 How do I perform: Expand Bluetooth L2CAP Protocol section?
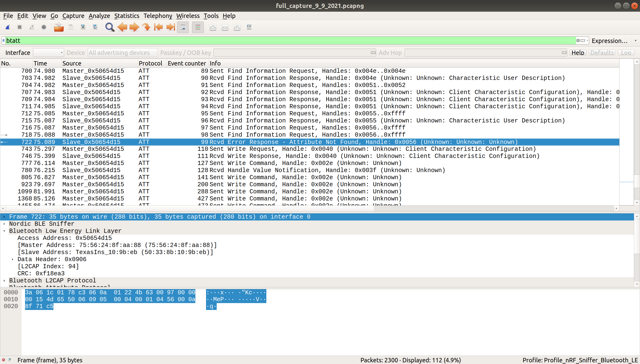(x=4, y=281)
